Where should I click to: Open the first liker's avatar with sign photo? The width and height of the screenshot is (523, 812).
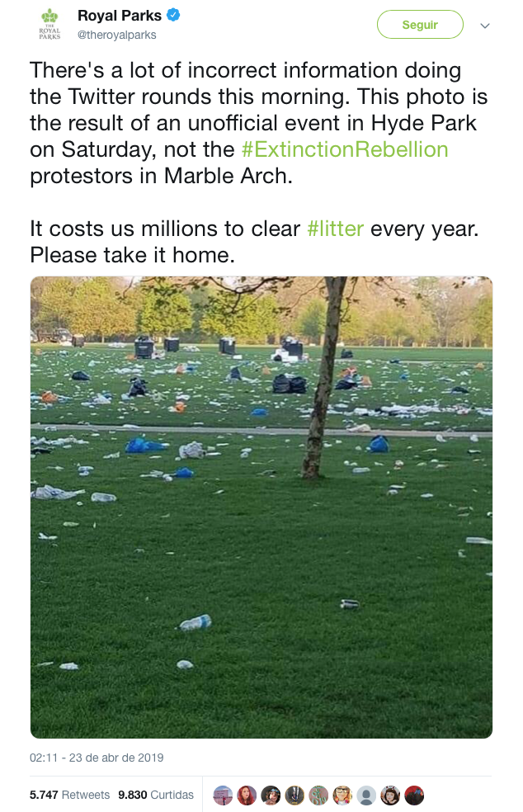click(223, 795)
